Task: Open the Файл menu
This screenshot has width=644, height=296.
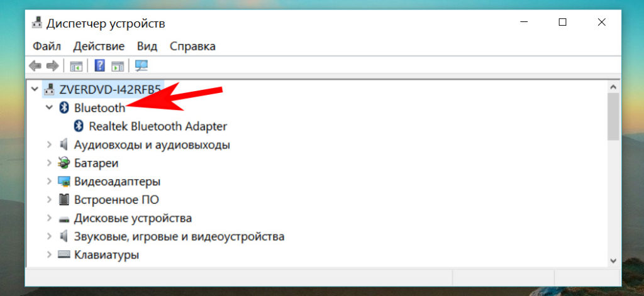Action: [47, 46]
